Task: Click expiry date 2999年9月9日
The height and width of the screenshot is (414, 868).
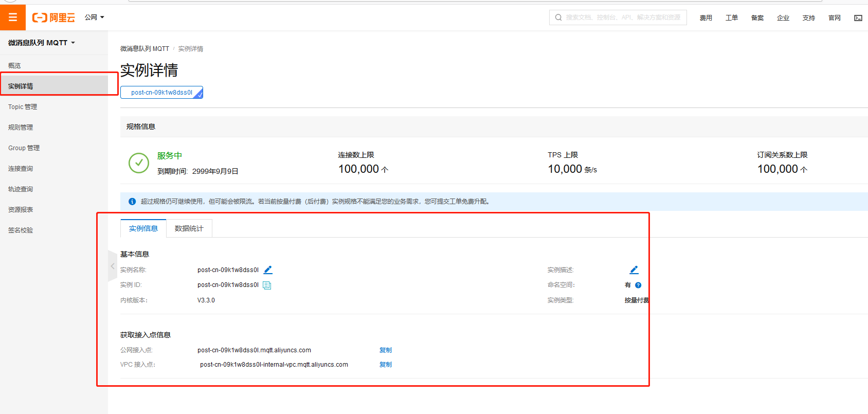Action: 215,171
